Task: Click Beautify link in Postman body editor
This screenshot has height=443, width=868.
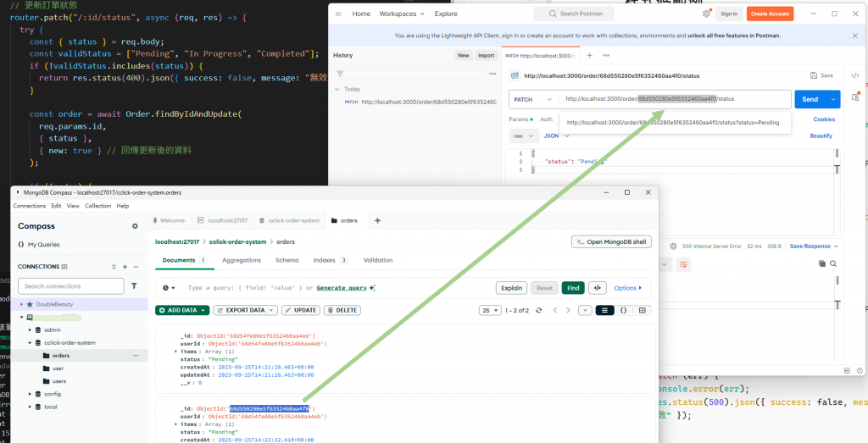Action: [821, 136]
